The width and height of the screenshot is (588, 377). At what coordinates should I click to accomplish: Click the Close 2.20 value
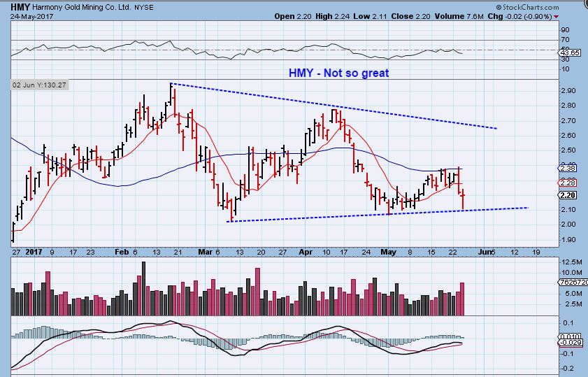(x=410, y=16)
